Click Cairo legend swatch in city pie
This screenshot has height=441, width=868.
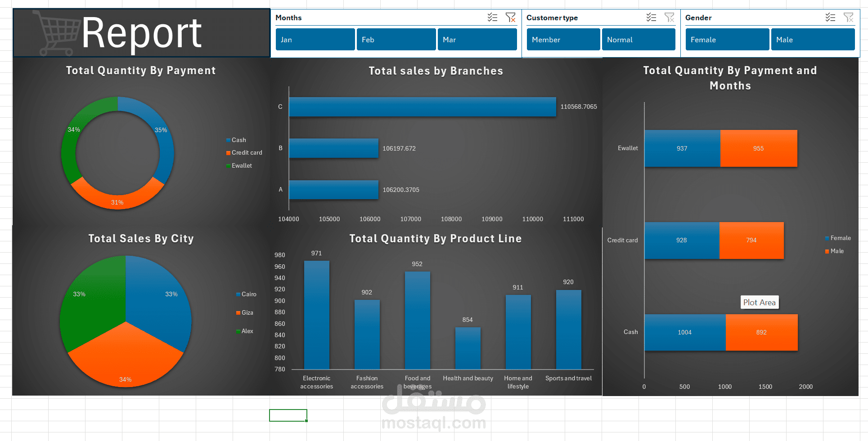coord(238,294)
